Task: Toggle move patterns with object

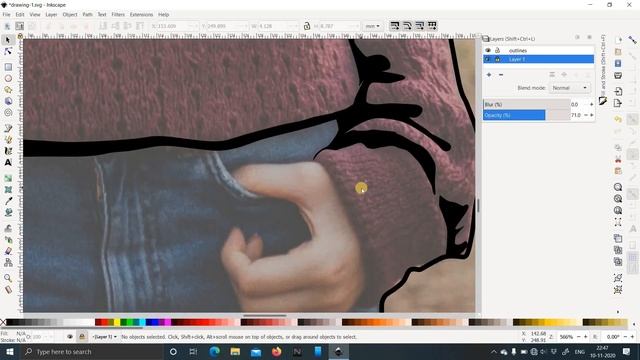Action: [x=432, y=26]
